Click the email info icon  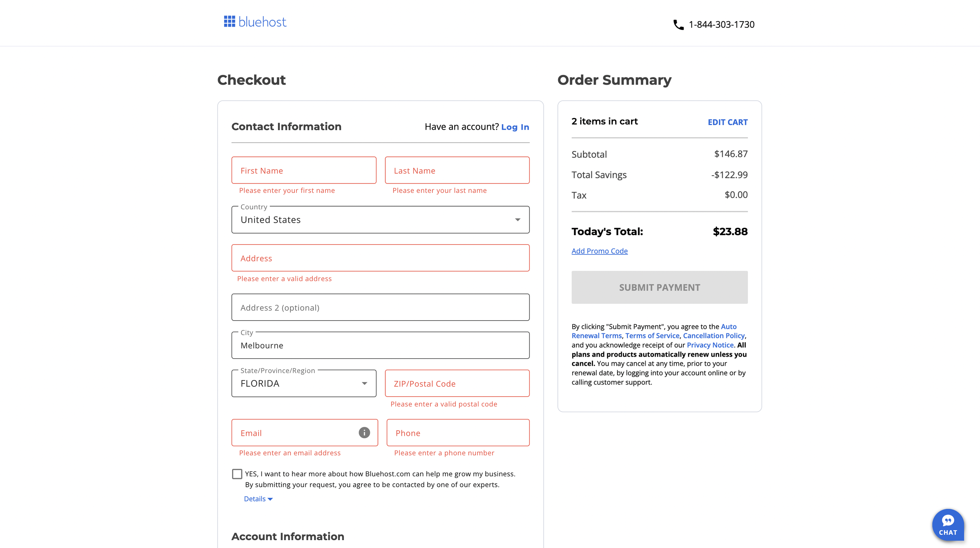[364, 432]
